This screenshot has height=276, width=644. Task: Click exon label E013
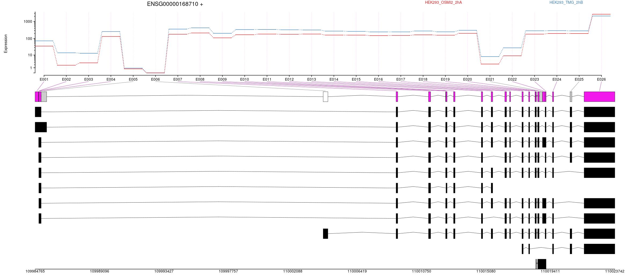(312, 79)
